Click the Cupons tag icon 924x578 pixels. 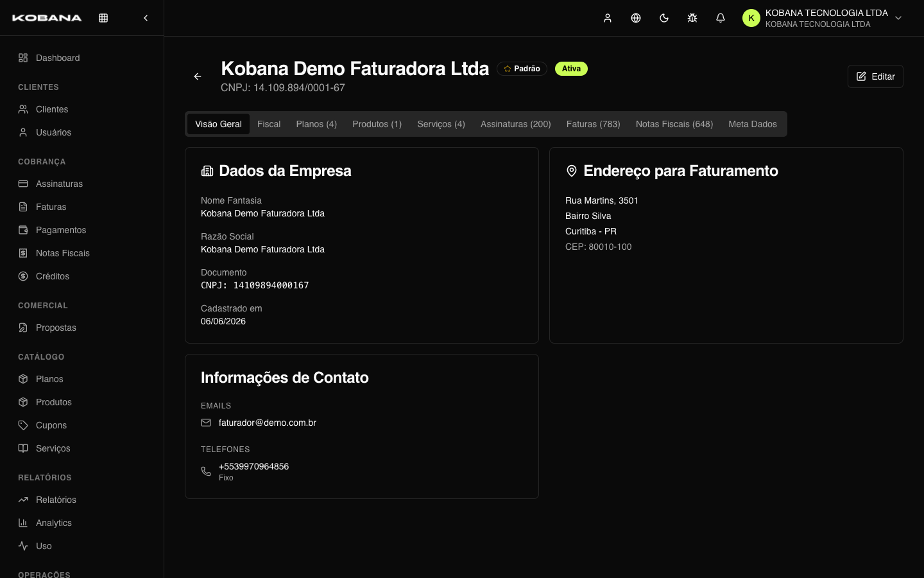coord(23,425)
